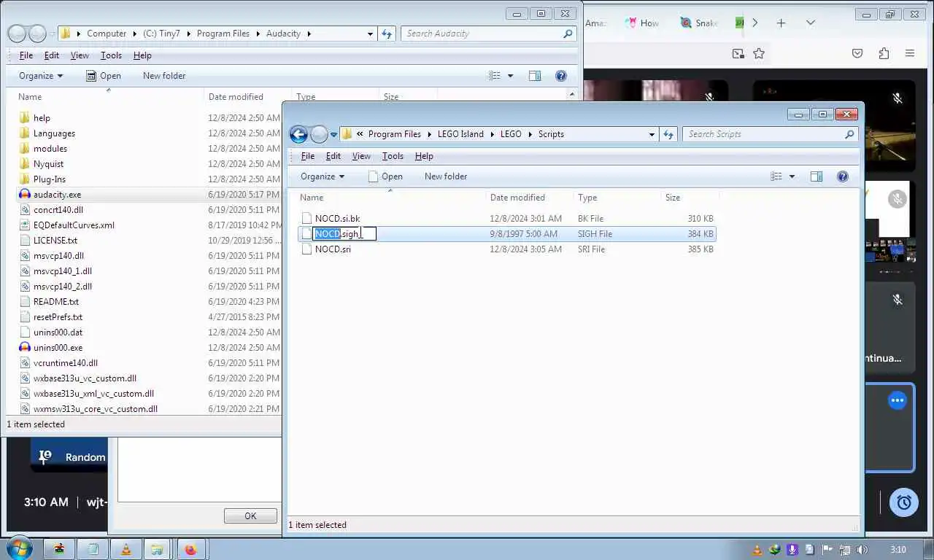
Task: Click New folder in Scripts window
Action: click(x=446, y=176)
